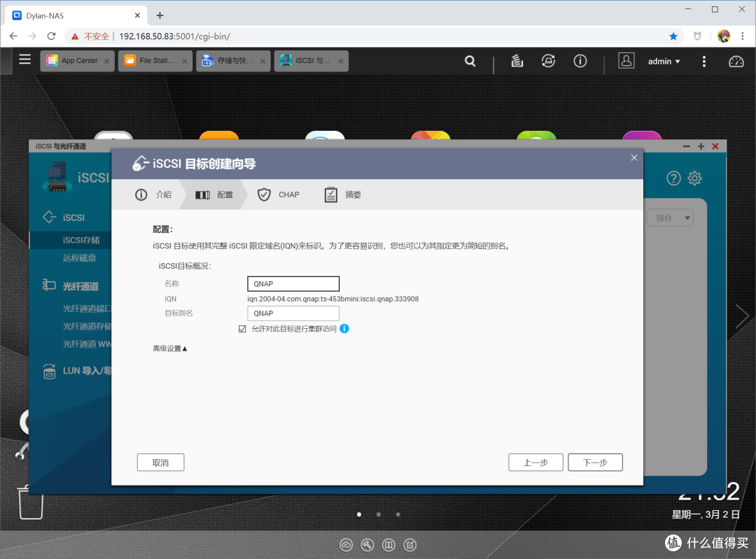Viewport: 756px width, 559px height.
Task: Click the shield extension icon in Chrome toolbar
Action: tap(697, 36)
